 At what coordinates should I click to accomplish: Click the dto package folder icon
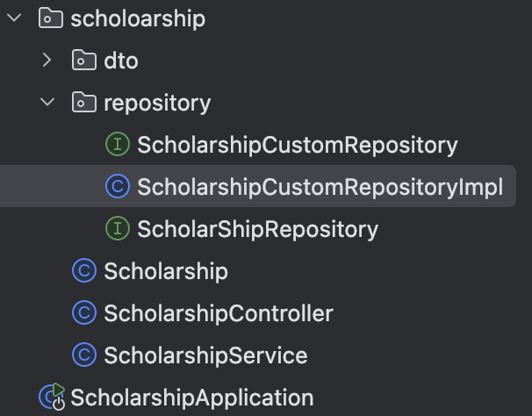[83, 60]
